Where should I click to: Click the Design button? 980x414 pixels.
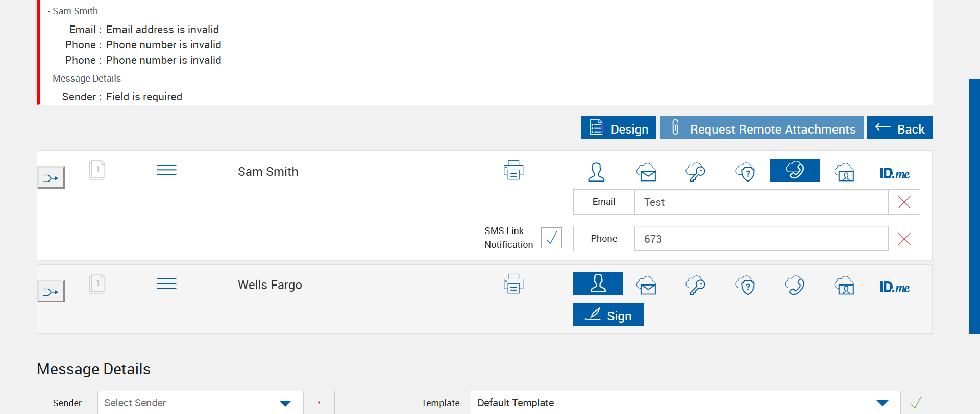[618, 128]
